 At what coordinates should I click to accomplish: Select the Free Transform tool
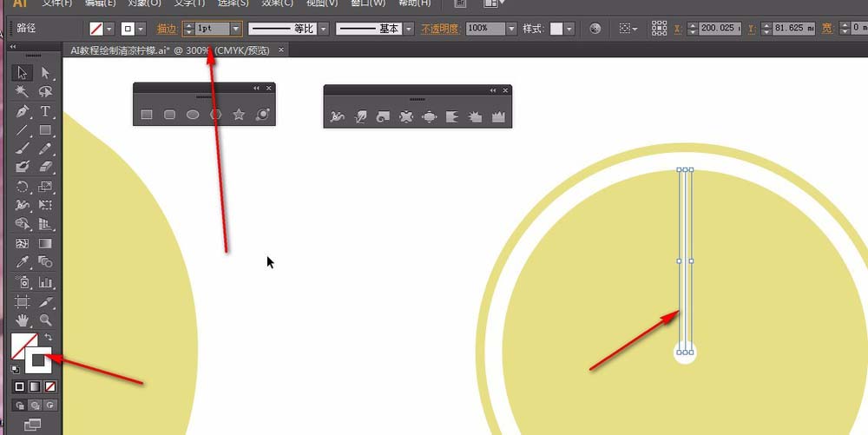tap(45, 205)
